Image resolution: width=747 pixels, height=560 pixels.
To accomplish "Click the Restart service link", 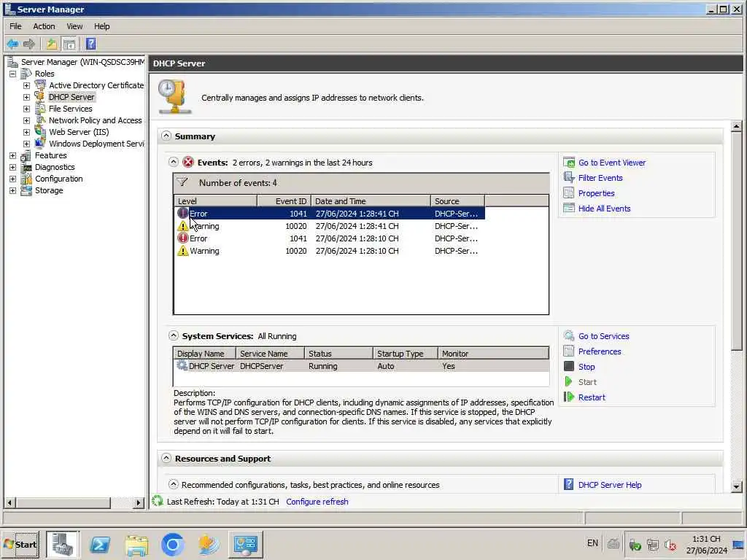I will (x=592, y=397).
